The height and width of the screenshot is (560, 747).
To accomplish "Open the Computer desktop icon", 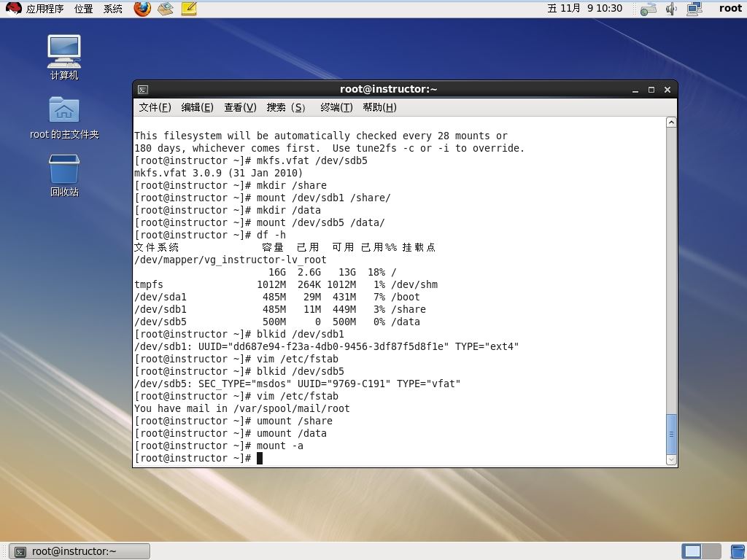I will 64,57.
